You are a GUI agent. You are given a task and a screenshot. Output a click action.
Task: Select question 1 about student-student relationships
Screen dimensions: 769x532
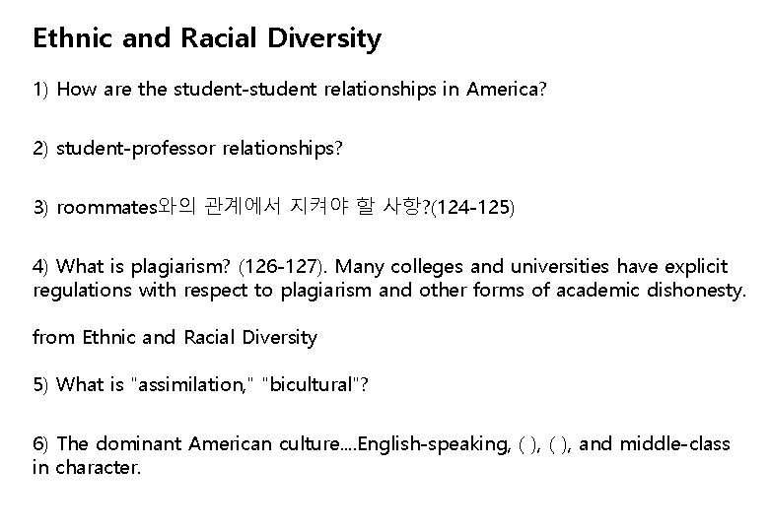pyautogui.click(x=289, y=89)
